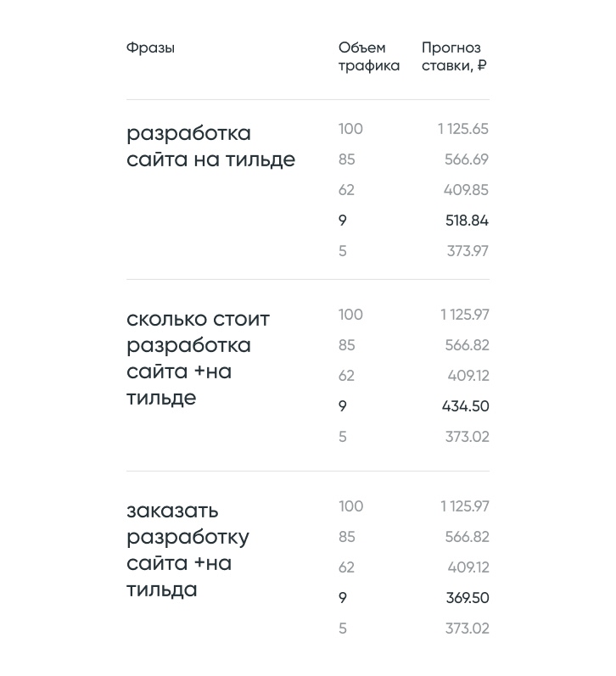The width and height of the screenshot is (616, 676).
Task: Select the highlighted 434.50 bid
Action: point(466,406)
